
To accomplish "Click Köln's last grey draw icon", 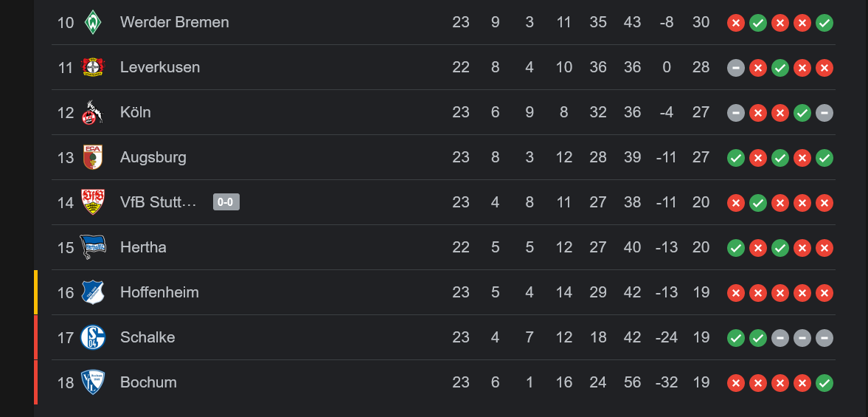I will pos(824,113).
